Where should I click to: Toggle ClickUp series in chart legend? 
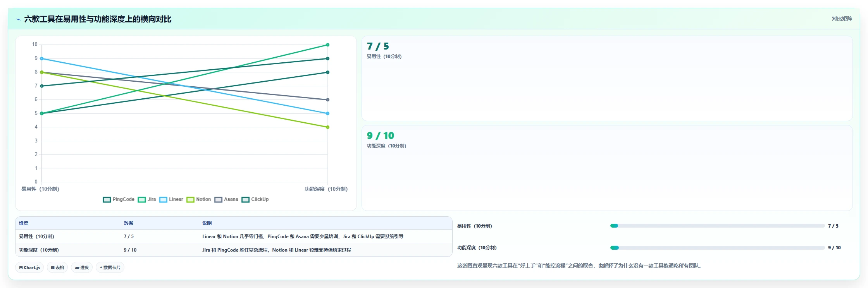click(x=255, y=199)
